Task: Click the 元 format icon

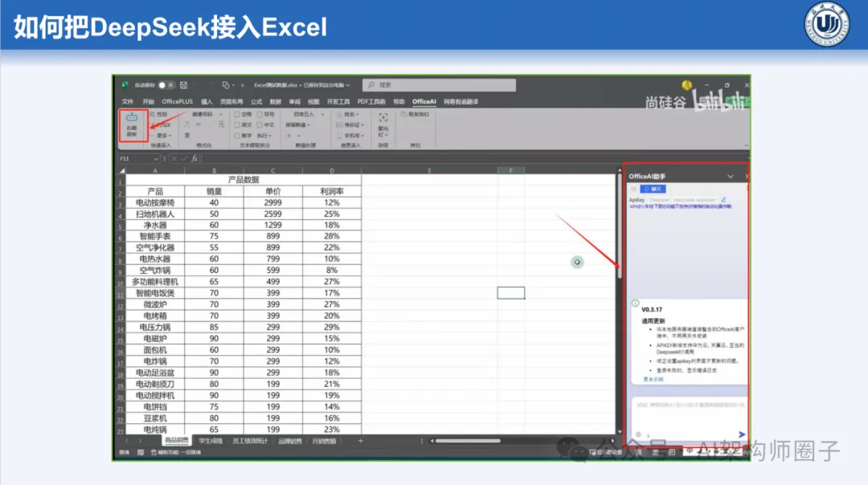Action: (221, 125)
